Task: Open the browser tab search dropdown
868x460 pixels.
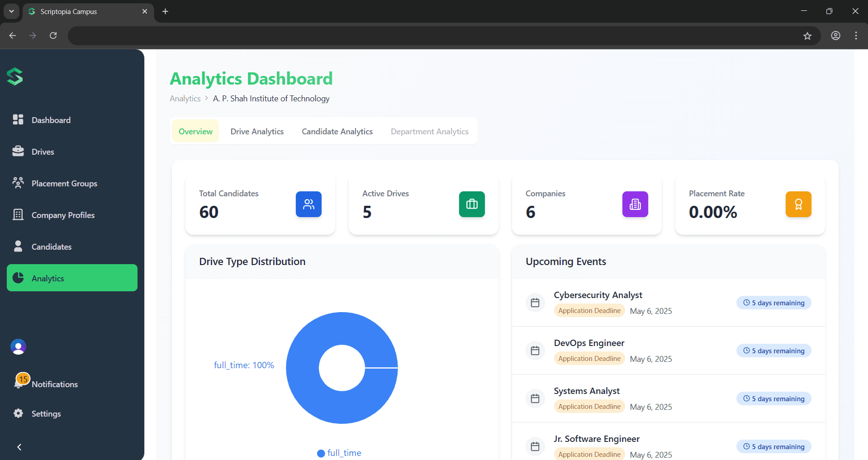Action: 11,11
